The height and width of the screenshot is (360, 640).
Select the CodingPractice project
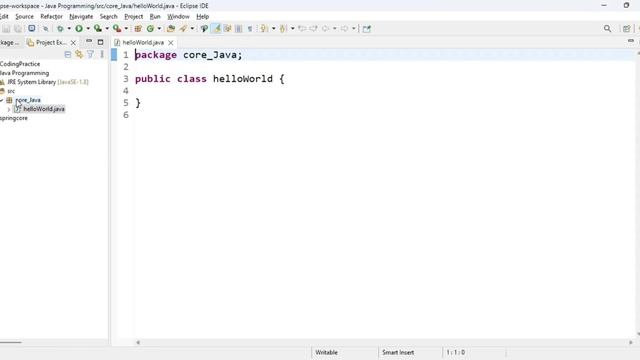click(x=20, y=64)
